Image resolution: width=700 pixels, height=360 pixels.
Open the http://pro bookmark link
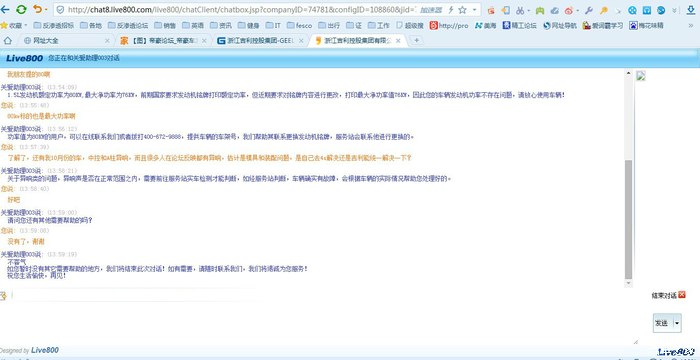tap(449, 25)
